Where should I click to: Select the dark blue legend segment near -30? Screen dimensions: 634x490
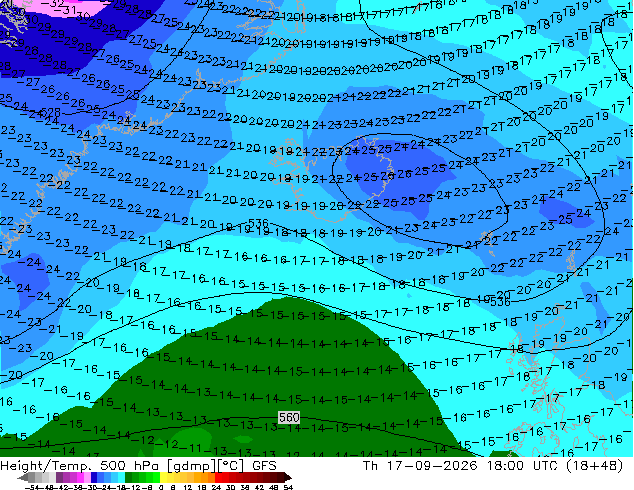pyautogui.click(x=94, y=478)
